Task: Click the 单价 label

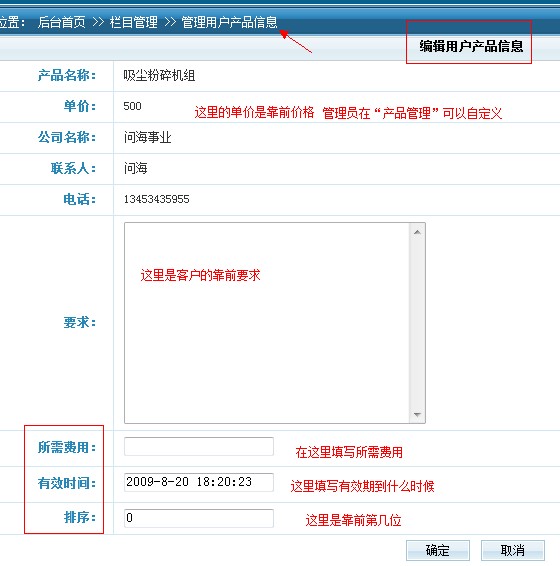Action: [80, 106]
